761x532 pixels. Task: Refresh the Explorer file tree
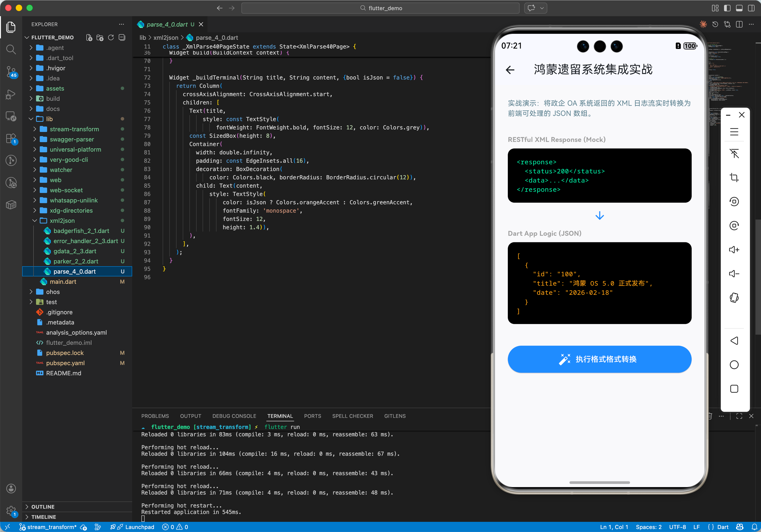[x=111, y=37]
